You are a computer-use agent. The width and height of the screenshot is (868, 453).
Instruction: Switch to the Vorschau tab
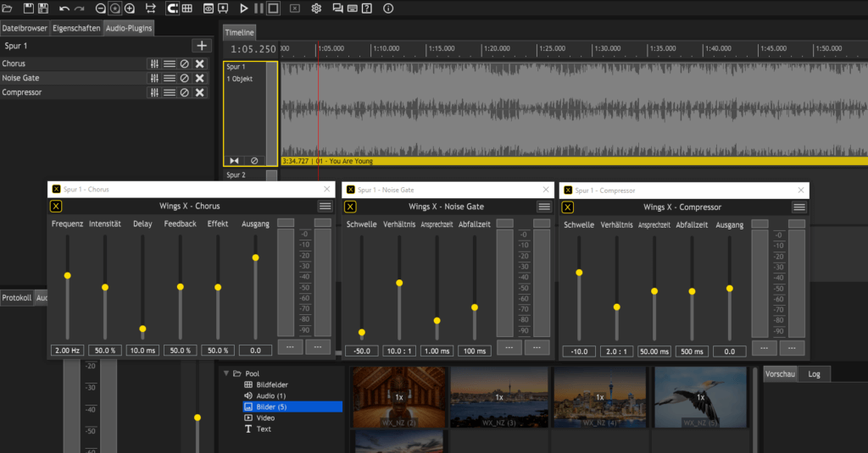[x=780, y=374]
